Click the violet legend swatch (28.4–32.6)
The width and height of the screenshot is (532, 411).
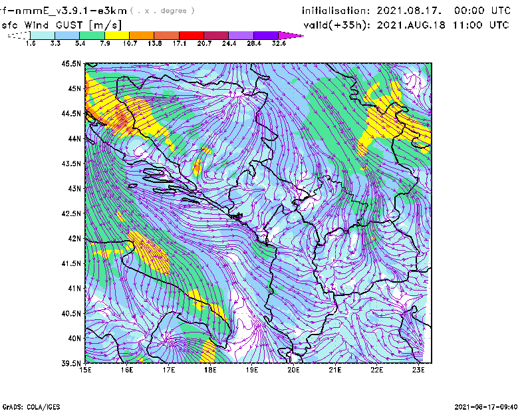266,35
